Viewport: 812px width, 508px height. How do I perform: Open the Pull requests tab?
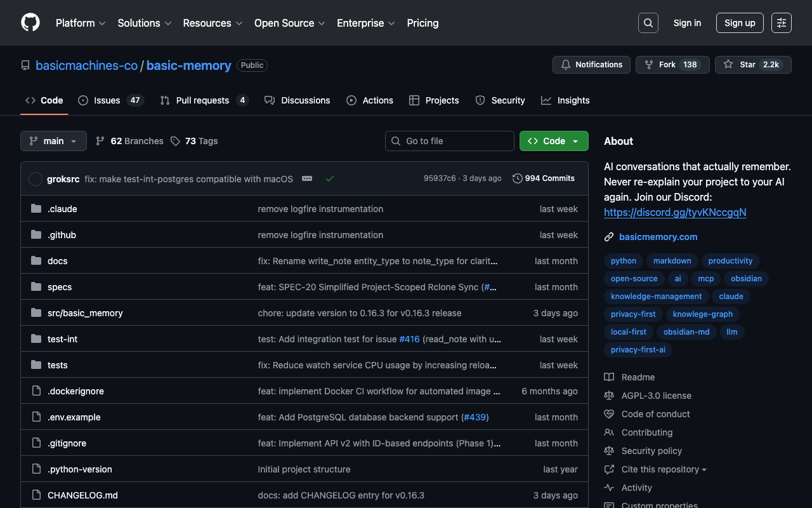coord(203,100)
